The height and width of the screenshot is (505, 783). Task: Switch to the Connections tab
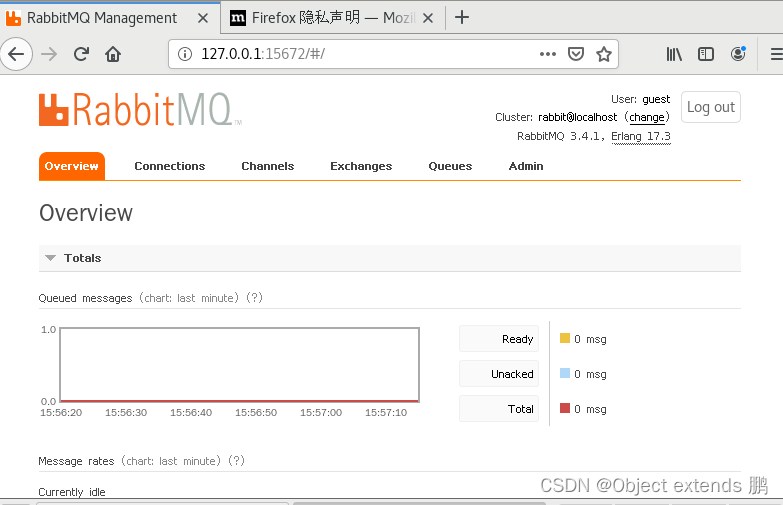170,166
